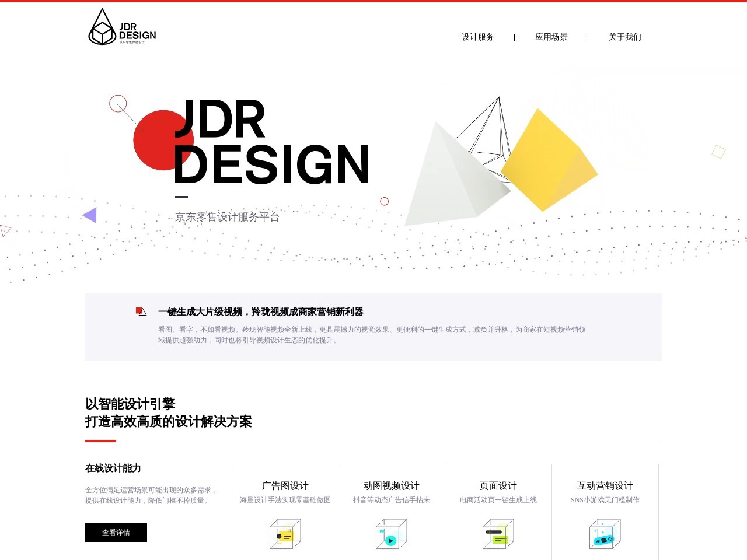Click the page layout cube icon under 页面设计
The width and height of the screenshot is (747, 560).
tap(498, 534)
